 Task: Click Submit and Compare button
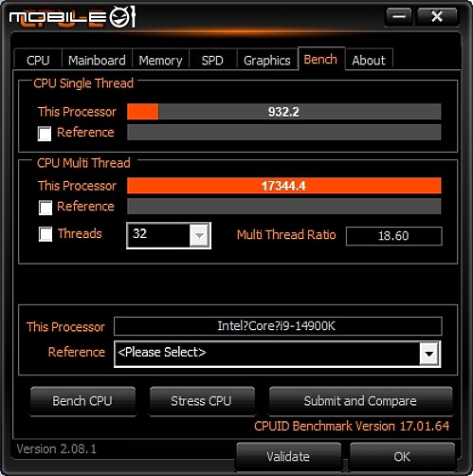click(x=360, y=401)
